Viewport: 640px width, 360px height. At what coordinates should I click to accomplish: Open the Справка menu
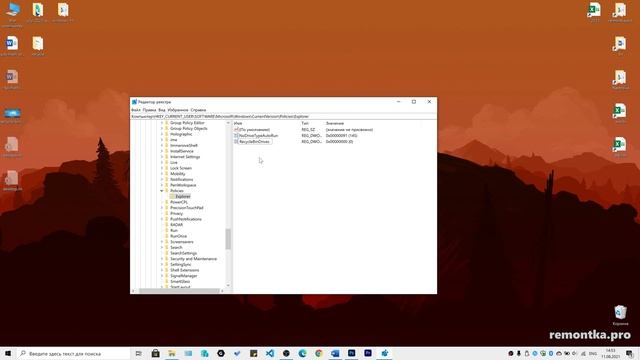point(198,110)
